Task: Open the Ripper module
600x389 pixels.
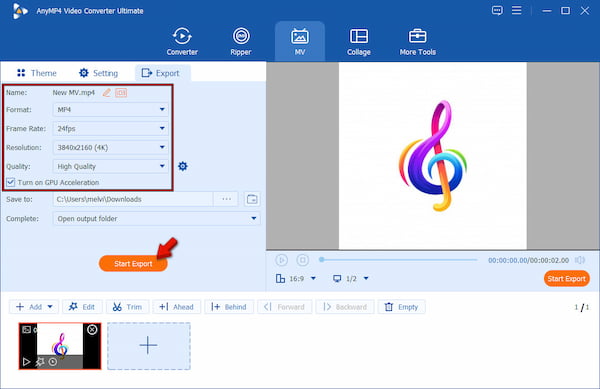Action: (x=241, y=41)
